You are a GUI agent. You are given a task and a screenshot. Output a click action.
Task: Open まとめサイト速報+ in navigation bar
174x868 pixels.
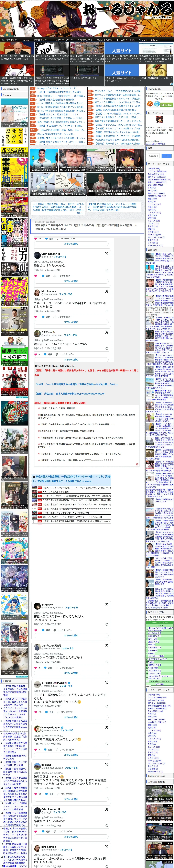pos(126,40)
